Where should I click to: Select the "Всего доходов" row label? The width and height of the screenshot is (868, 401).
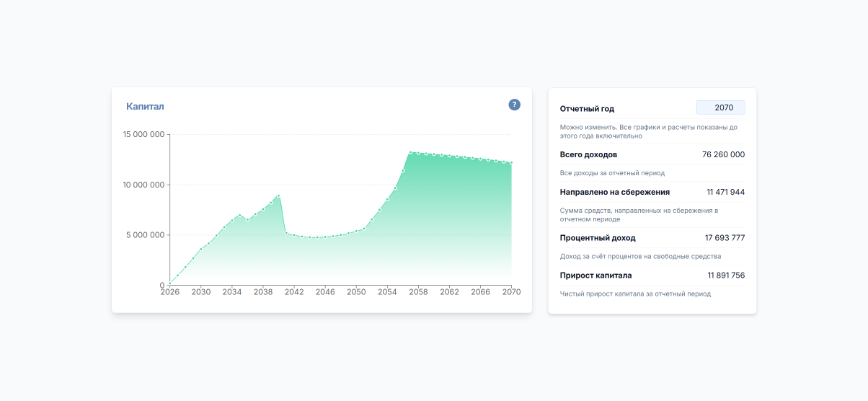[x=588, y=154]
